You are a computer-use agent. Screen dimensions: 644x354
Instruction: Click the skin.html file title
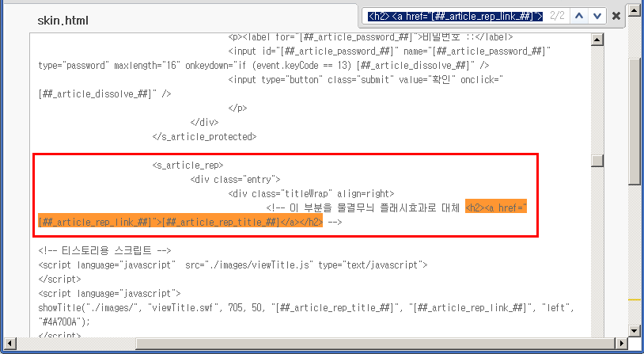(63, 21)
